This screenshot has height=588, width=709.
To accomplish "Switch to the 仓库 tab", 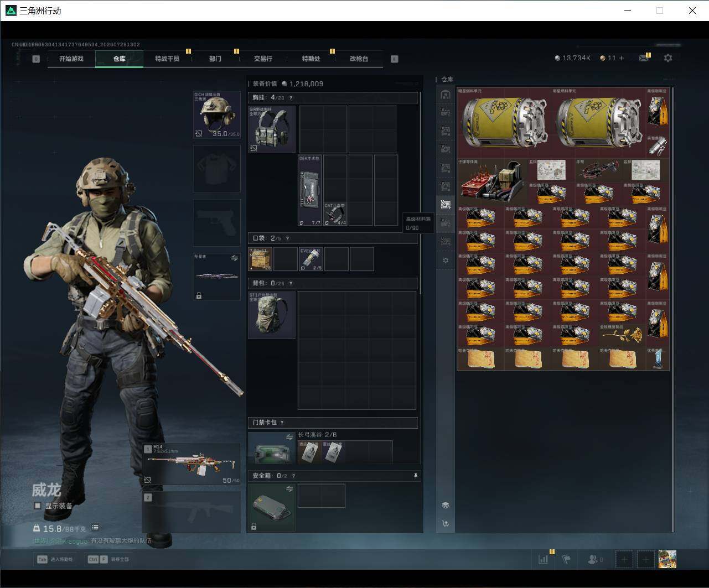I will pos(120,59).
